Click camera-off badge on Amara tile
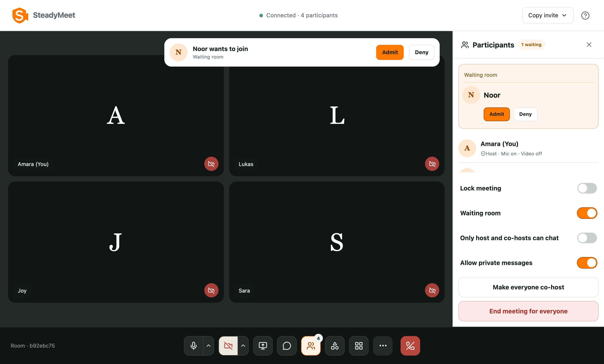The width and height of the screenshot is (604, 364). [211, 164]
